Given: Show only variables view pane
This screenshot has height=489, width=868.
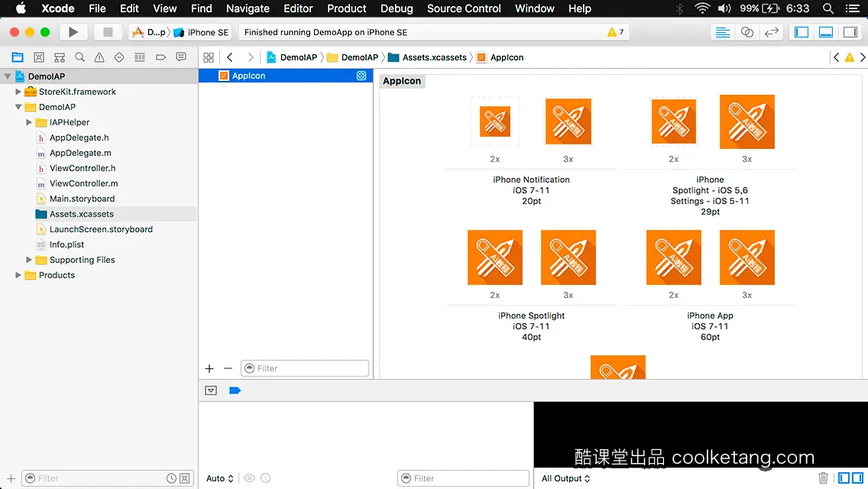Looking at the screenshot, I should 844,478.
